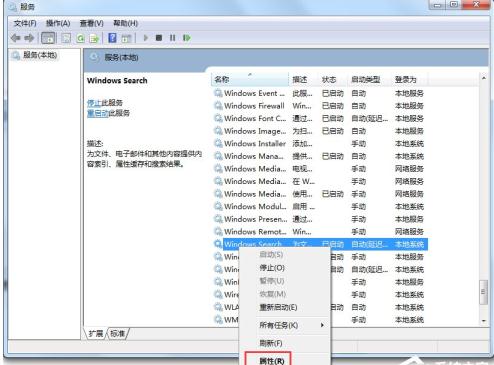Select the Windows Presen... service name
The height and width of the screenshot is (365, 494).
tap(255, 219)
